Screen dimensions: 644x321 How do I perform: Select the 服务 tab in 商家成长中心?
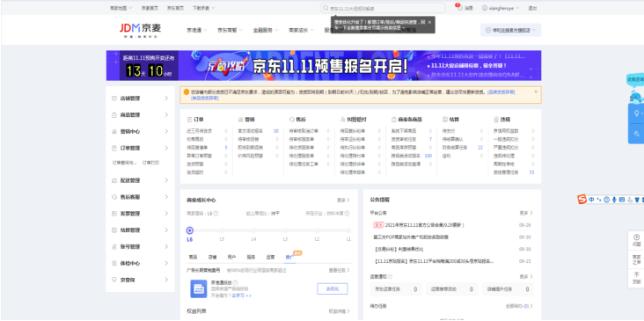[251, 257]
